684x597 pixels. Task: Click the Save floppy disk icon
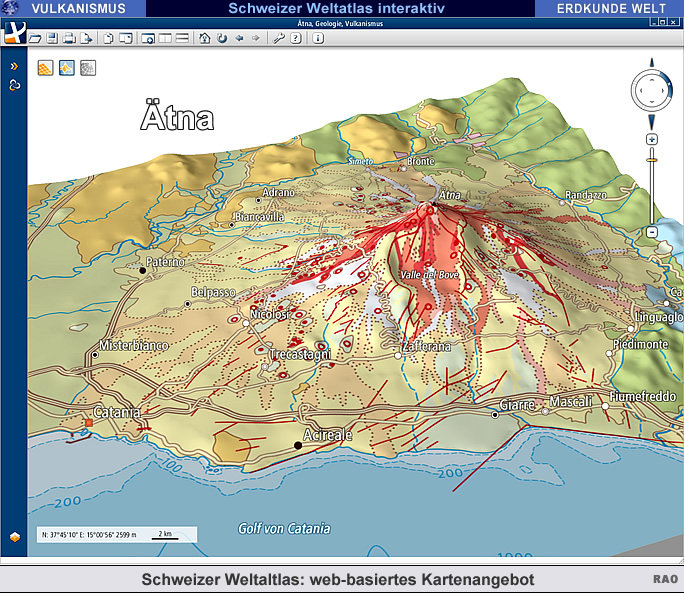point(52,38)
